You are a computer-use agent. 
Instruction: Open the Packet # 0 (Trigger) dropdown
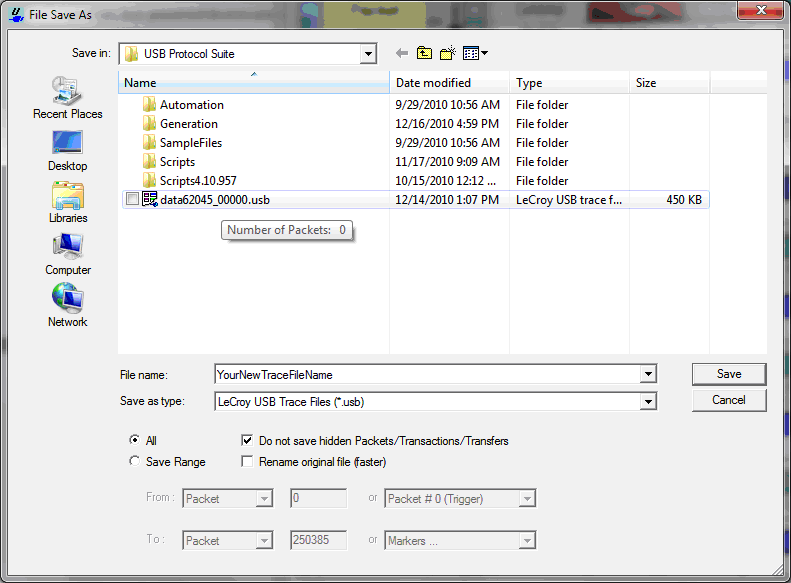point(527,499)
